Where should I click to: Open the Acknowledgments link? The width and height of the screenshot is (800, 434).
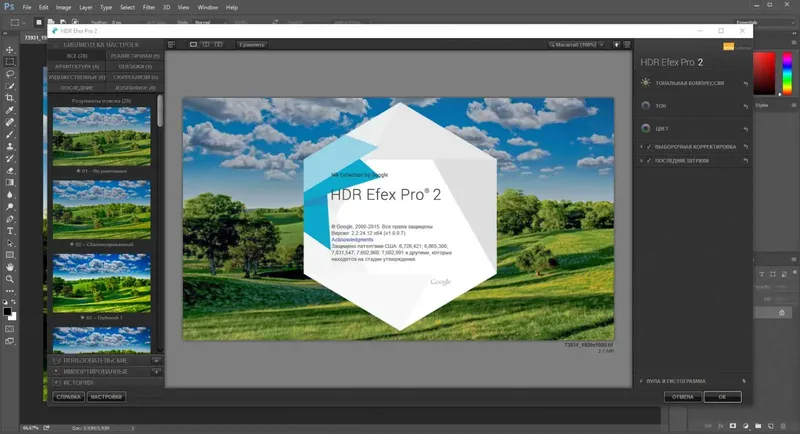point(352,240)
